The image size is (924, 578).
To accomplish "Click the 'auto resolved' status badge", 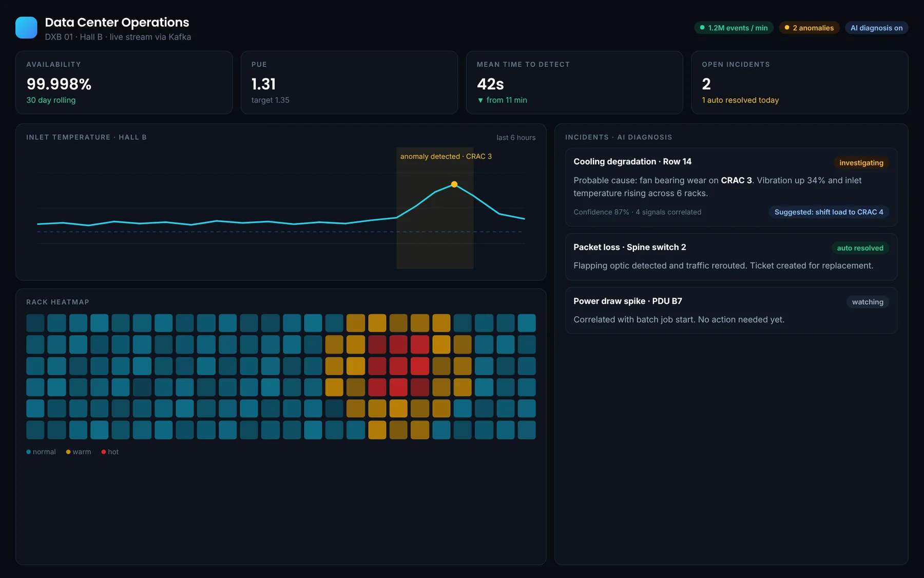I will 860,248.
